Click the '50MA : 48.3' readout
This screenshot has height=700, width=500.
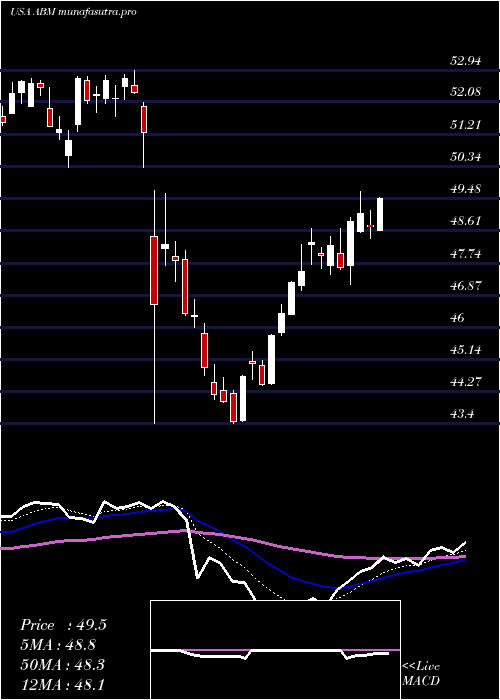tap(62, 664)
